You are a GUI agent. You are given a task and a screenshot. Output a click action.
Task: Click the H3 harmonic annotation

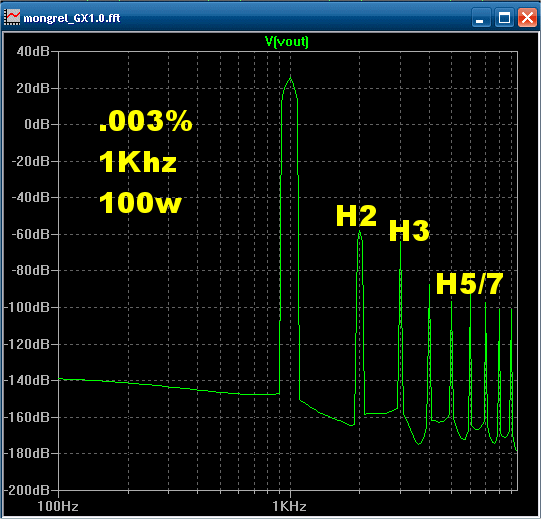(x=409, y=230)
